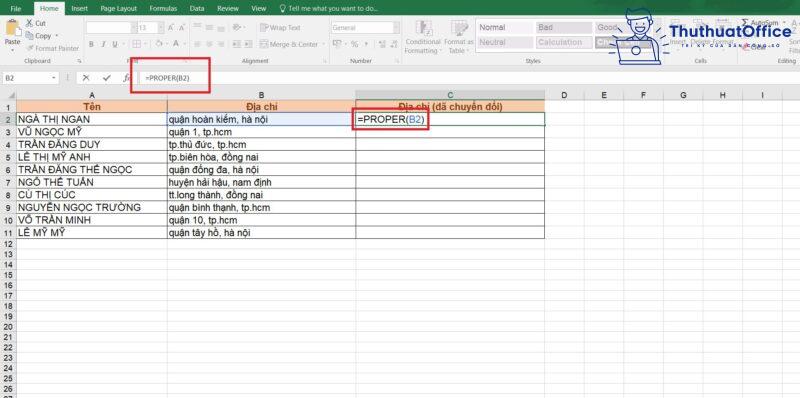Click the Copy button in Clipboard
The height and width of the screenshot is (398, 800).
(x=39, y=36)
